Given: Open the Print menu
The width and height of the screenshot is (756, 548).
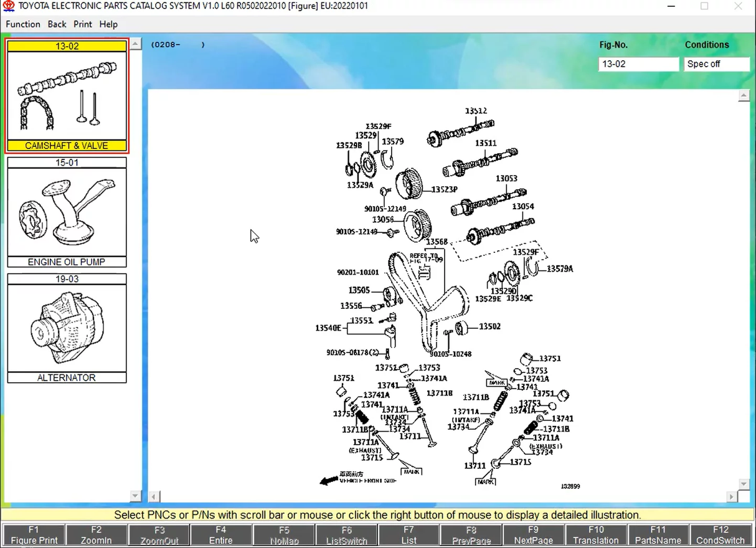Looking at the screenshot, I should click(82, 24).
